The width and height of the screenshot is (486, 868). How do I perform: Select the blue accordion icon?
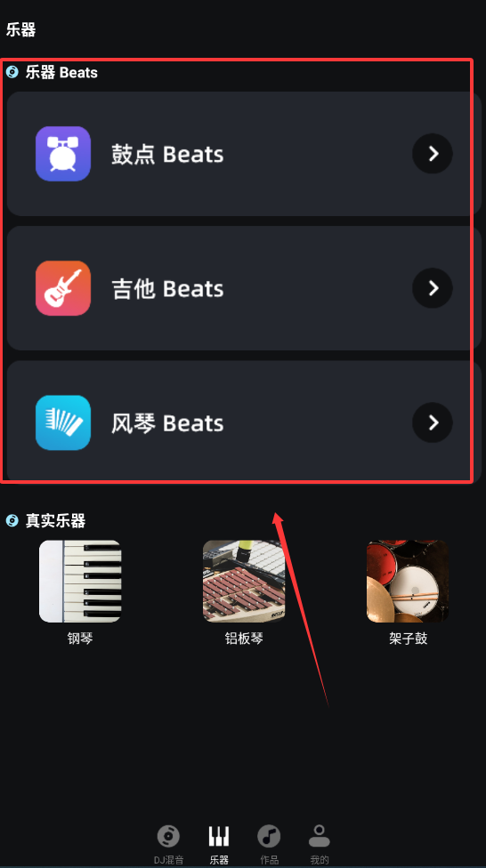[x=63, y=423]
